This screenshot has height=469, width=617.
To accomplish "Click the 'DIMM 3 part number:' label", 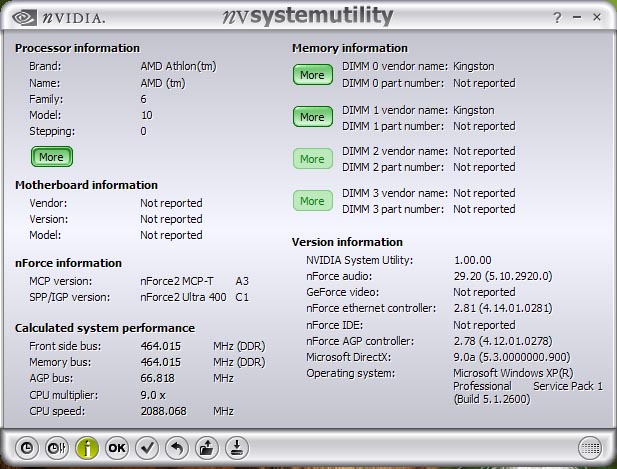I will tap(393, 209).
